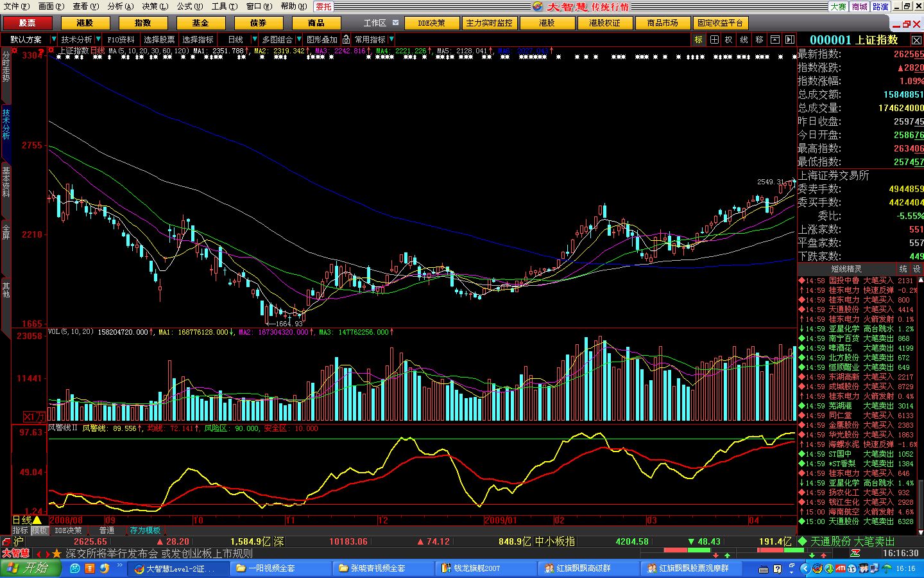The image size is (924, 578).
Task: Toggle the 标 indicator marker button
Action: 699,40
